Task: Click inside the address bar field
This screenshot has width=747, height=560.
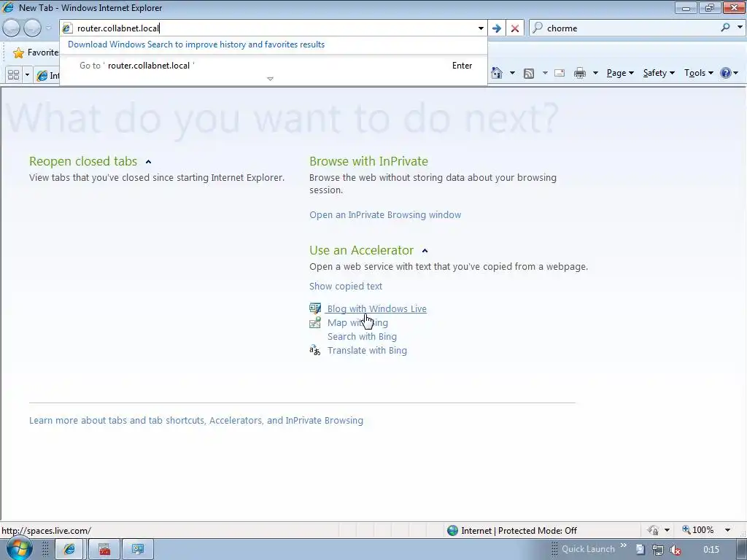Action: [x=274, y=28]
